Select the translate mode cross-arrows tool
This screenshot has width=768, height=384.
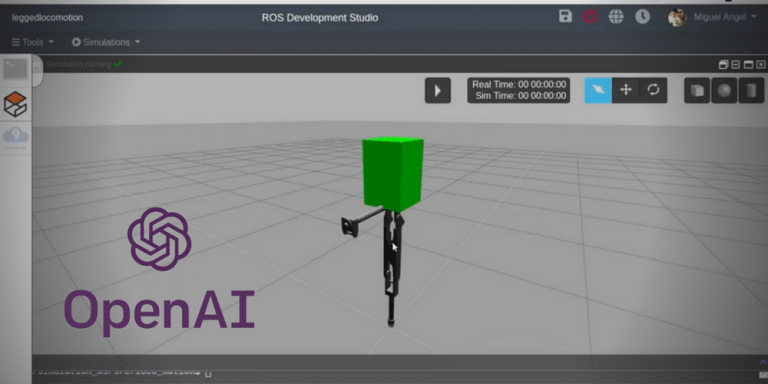(625, 90)
